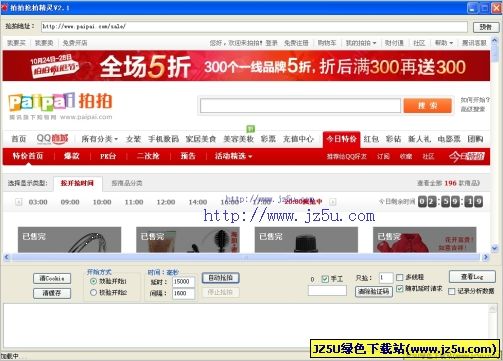Click the 清缓存 button

52,293
